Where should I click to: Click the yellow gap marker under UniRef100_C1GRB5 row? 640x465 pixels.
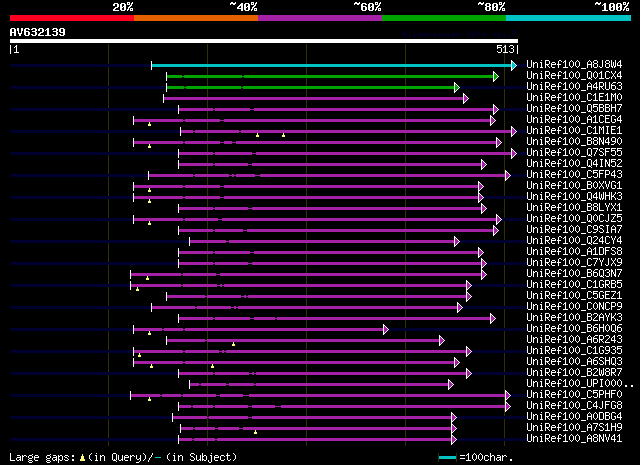[138, 289]
